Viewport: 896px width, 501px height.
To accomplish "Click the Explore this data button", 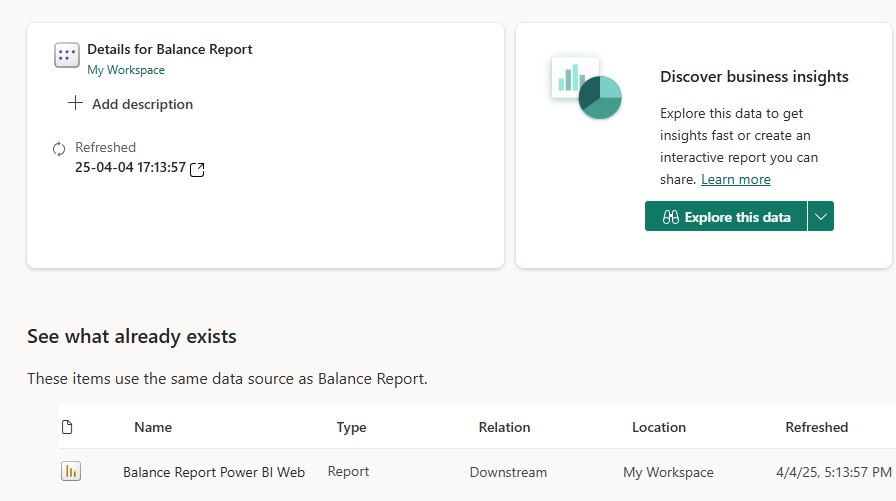I will (726, 217).
